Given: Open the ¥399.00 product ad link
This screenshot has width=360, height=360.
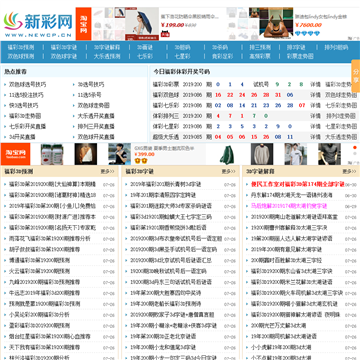Looking at the screenshot, I should coord(144,154).
